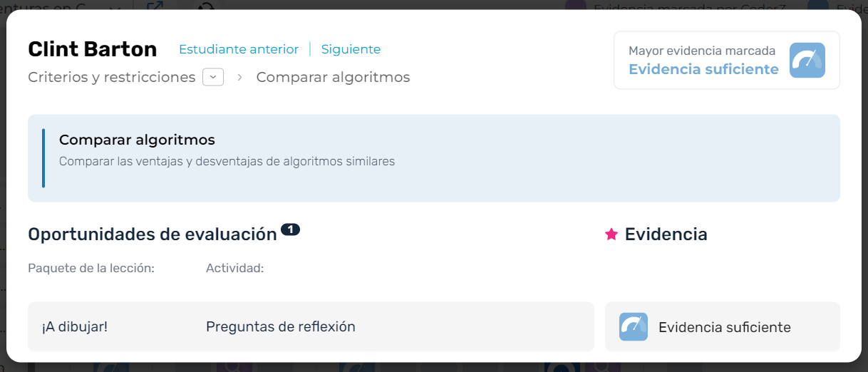Click the external link icon behind the dialog

click(155, 5)
